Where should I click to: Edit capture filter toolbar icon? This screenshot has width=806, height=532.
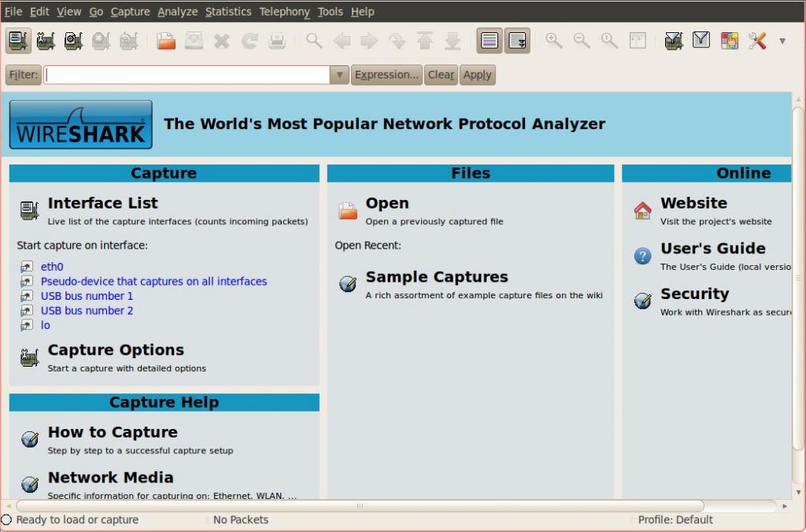point(674,40)
